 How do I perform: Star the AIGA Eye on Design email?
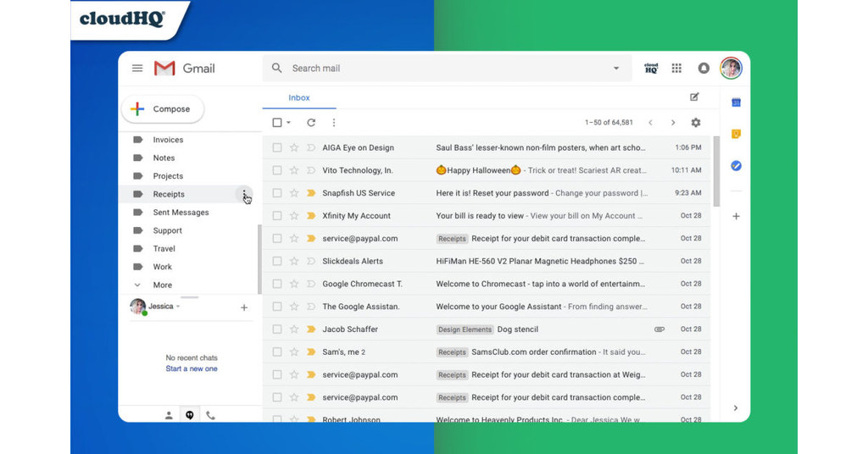click(294, 147)
